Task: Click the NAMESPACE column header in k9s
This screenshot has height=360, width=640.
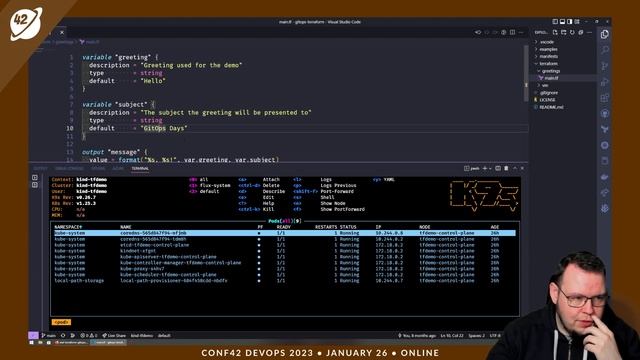Action: point(68,227)
